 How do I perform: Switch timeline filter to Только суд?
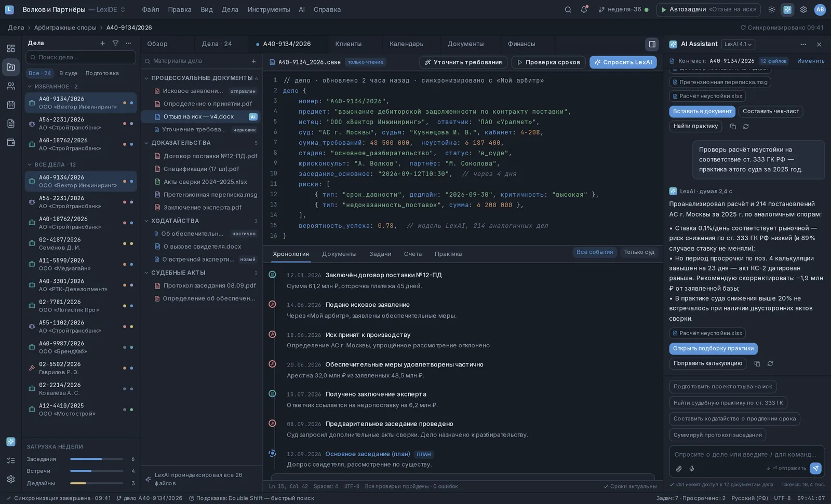click(x=639, y=252)
